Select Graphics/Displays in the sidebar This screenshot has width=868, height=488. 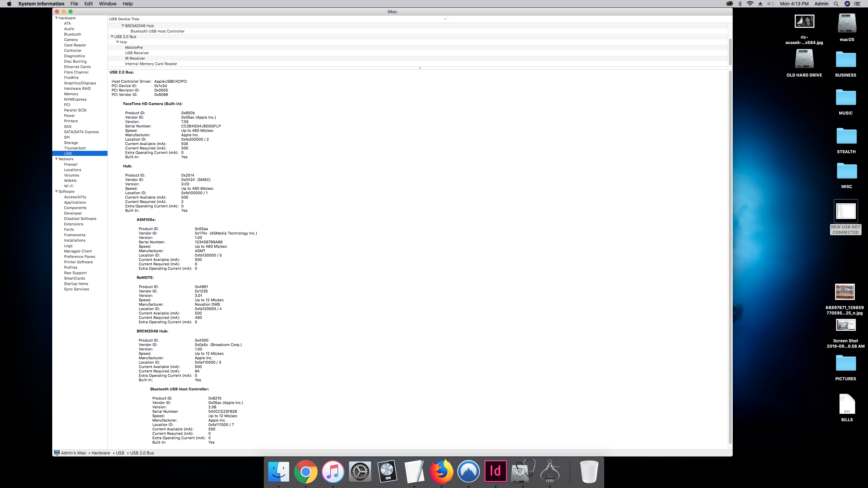click(x=80, y=83)
